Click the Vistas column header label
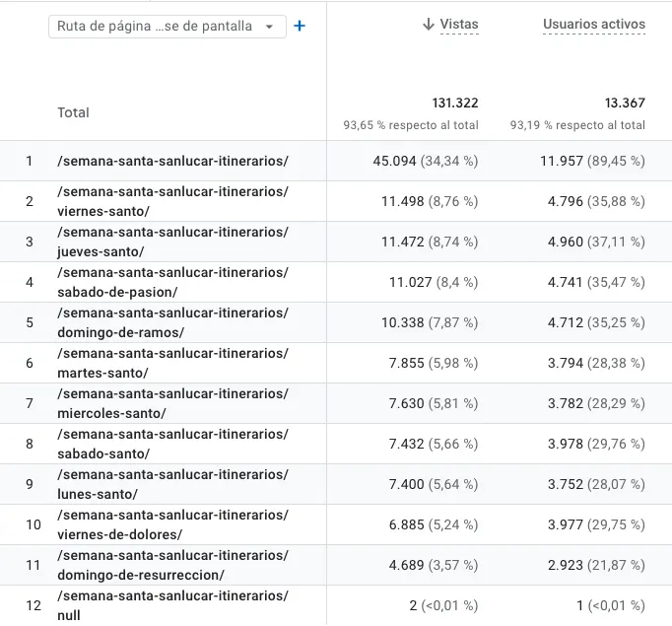Screen dimensions: 672x626 (x=459, y=25)
